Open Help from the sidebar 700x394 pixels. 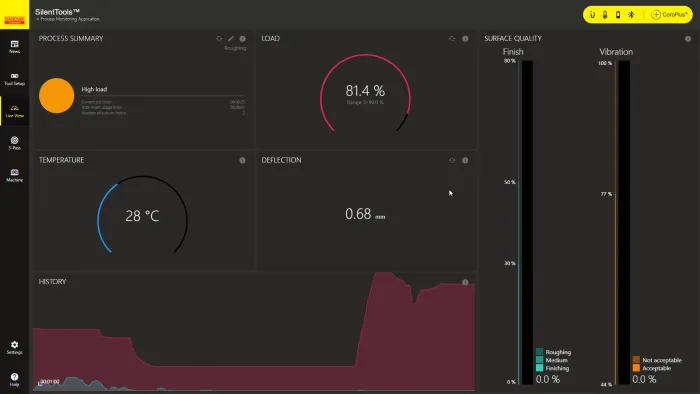[14, 380]
